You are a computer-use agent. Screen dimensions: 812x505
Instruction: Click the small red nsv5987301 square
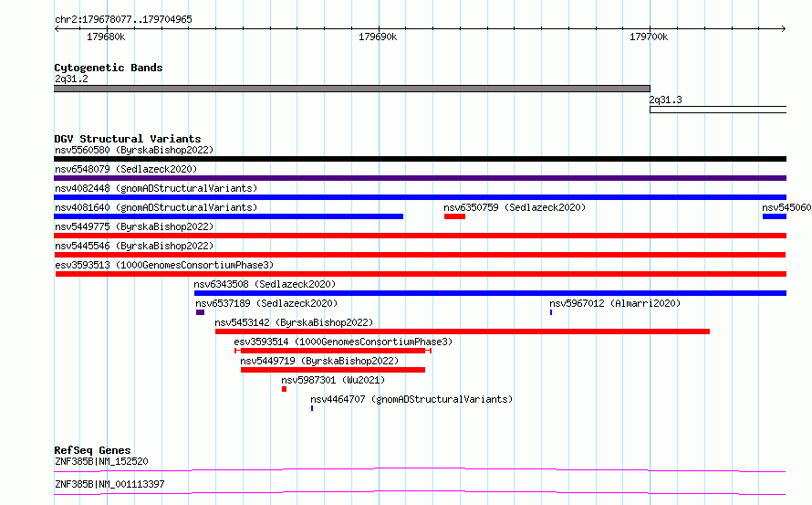285,389
